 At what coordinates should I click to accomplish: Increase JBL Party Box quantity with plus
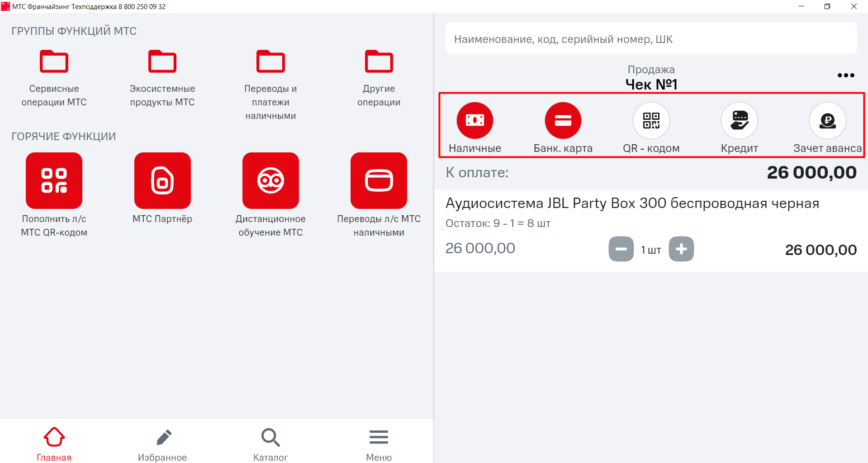pyautogui.click(x=682, y=249)
